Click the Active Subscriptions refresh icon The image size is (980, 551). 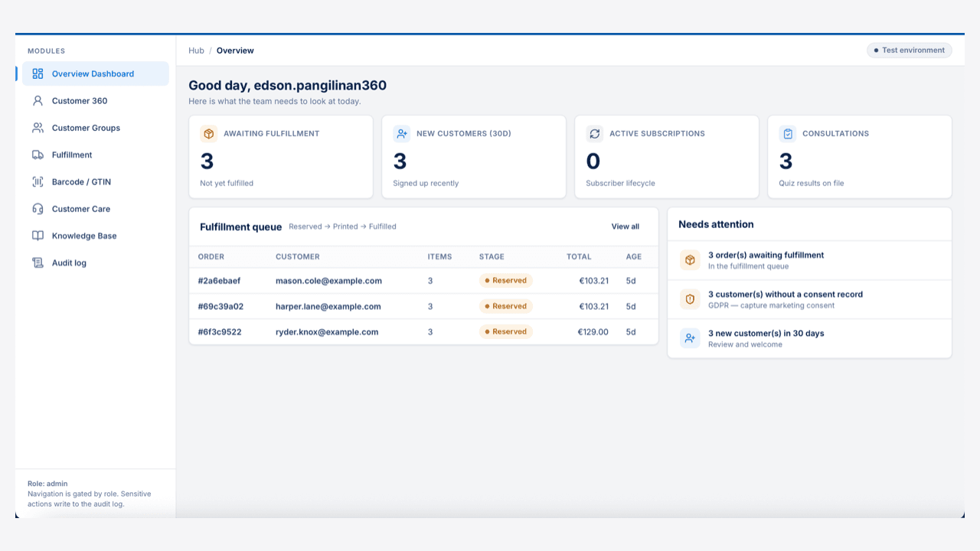(595, 134)
